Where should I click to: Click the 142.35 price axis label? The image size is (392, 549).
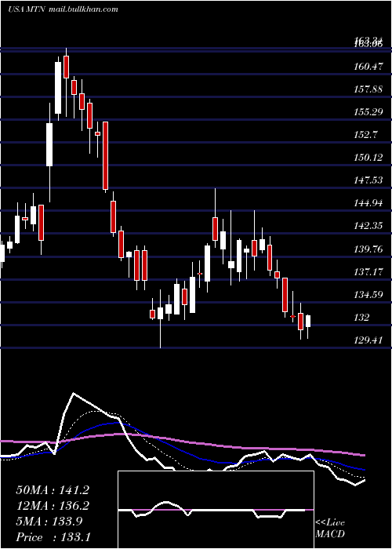[x=368, y=226]
